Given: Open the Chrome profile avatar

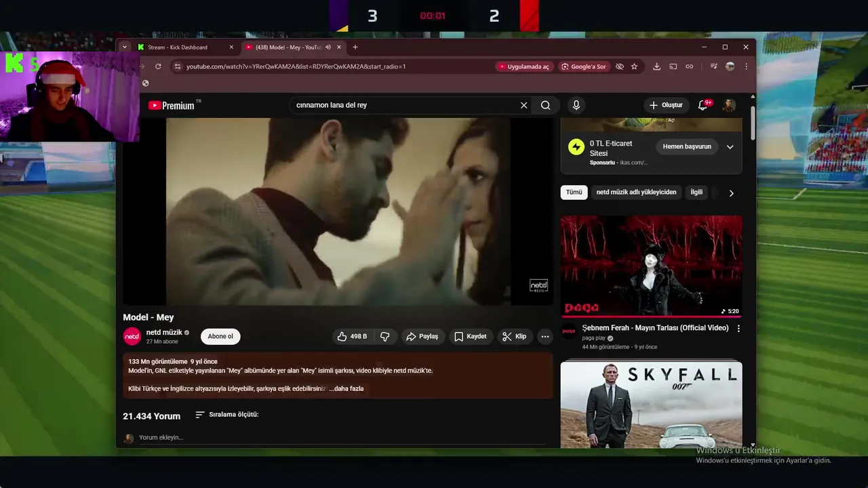Looking at the screenshot, I should point(730,66).
